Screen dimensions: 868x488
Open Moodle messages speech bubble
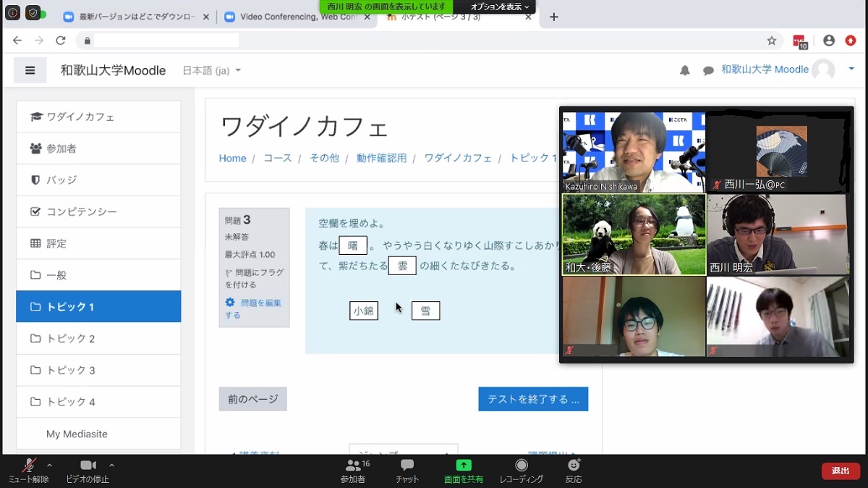coord(708,70)
